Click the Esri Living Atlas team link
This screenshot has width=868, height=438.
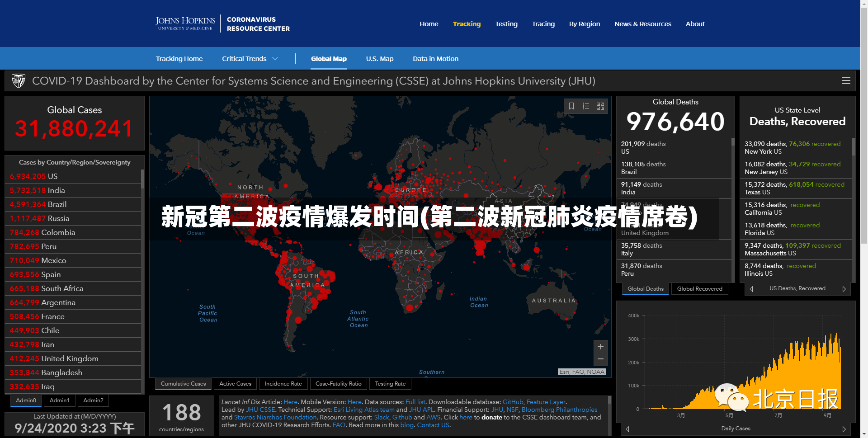point(364,410)
